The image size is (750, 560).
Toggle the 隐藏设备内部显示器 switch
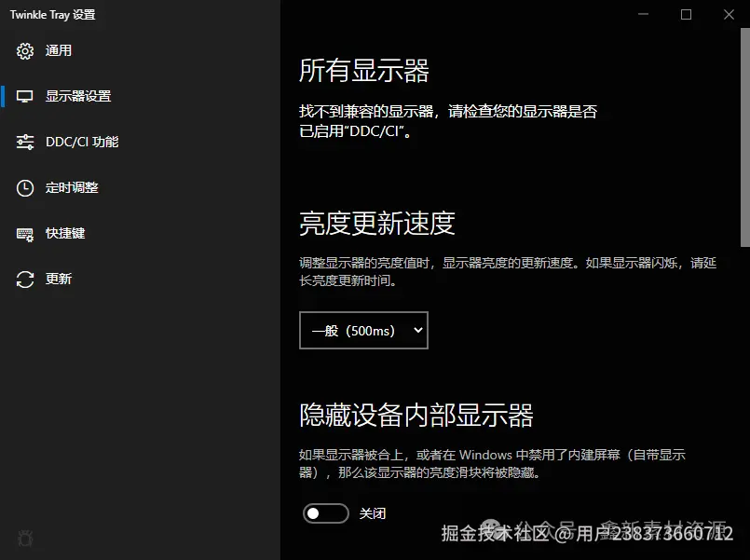click(x=326, y=513)
